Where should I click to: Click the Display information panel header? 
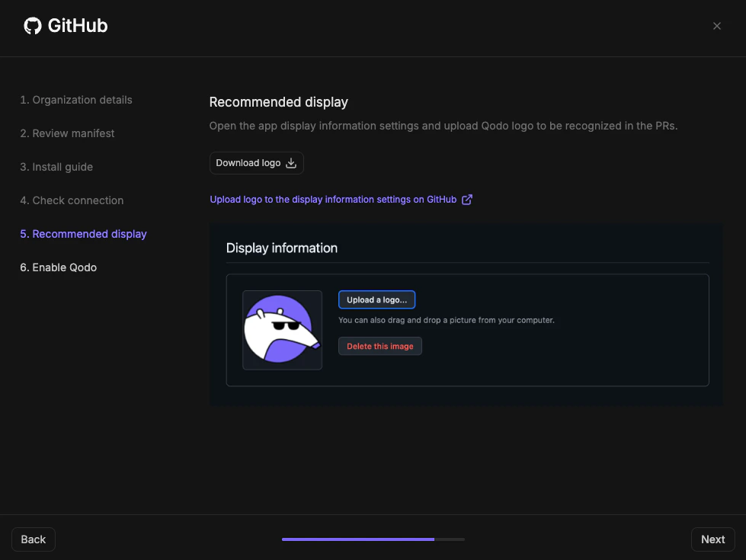pyautogui.click(x=281, y=248)
